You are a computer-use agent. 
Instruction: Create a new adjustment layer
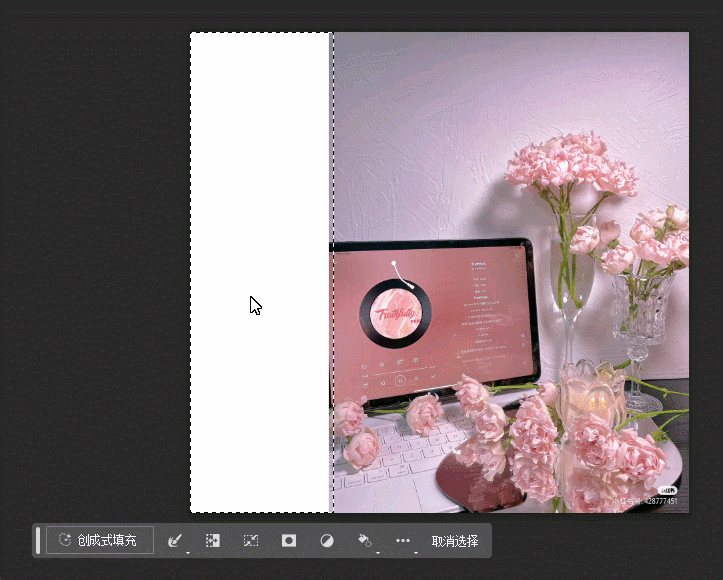(327, 540)
